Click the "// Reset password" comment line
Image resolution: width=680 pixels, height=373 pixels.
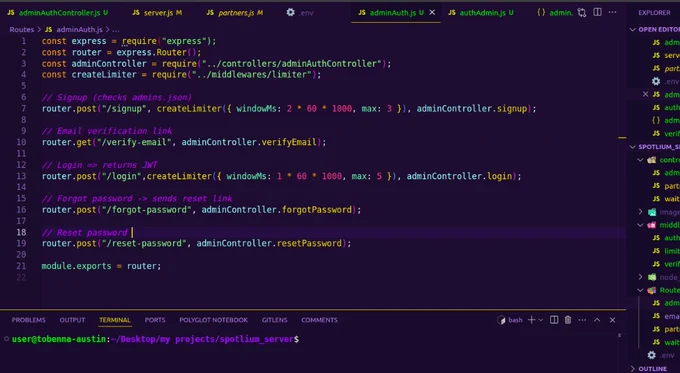click(85, 232)
